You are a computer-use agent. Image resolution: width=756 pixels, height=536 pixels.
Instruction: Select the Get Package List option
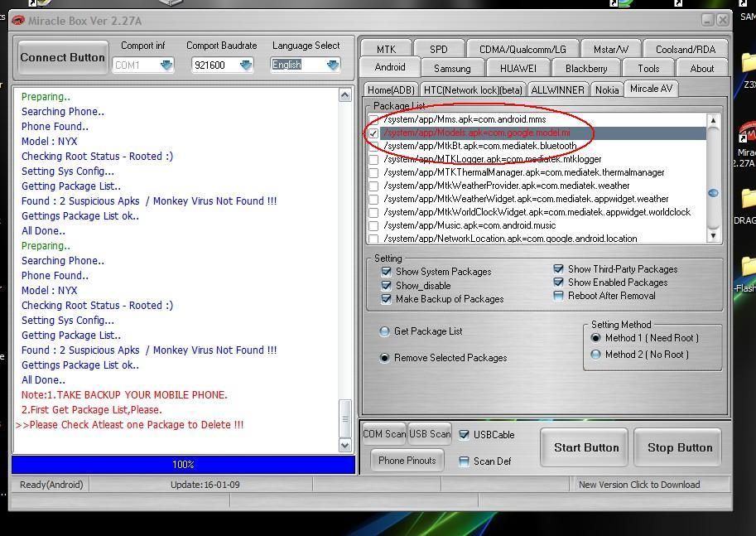click(384, 331)
